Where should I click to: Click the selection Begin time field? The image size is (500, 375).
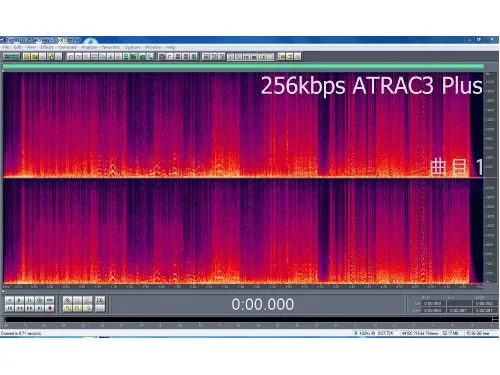pos(432,303)
